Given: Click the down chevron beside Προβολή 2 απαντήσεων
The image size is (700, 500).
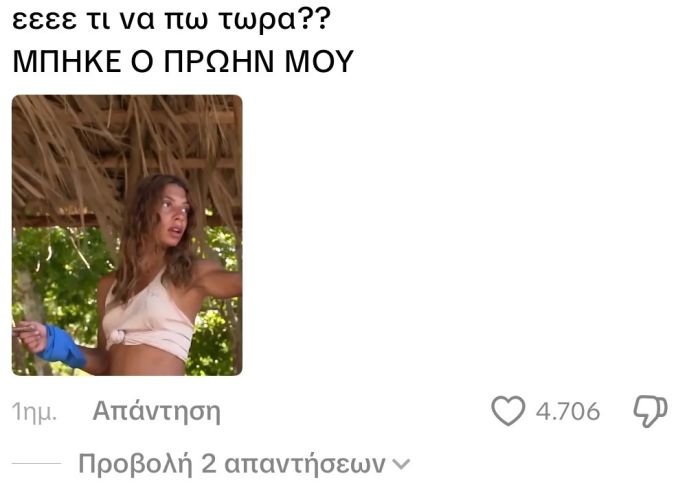Looking at the screenshot, I should click(x=401, y=464).
